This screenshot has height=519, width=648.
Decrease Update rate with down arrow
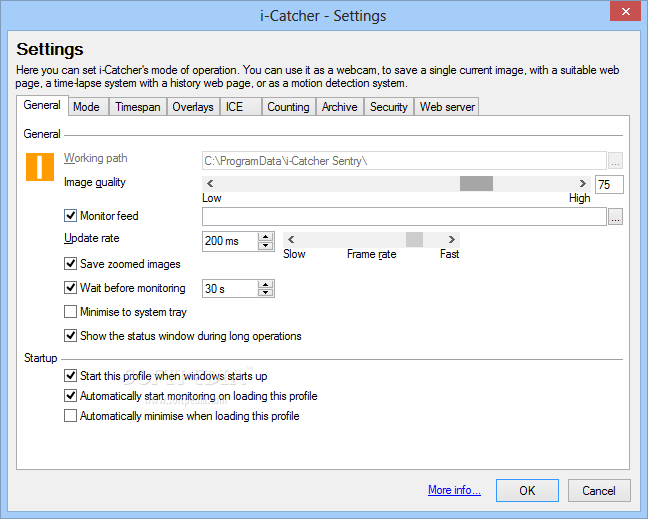tap(265, 245)
